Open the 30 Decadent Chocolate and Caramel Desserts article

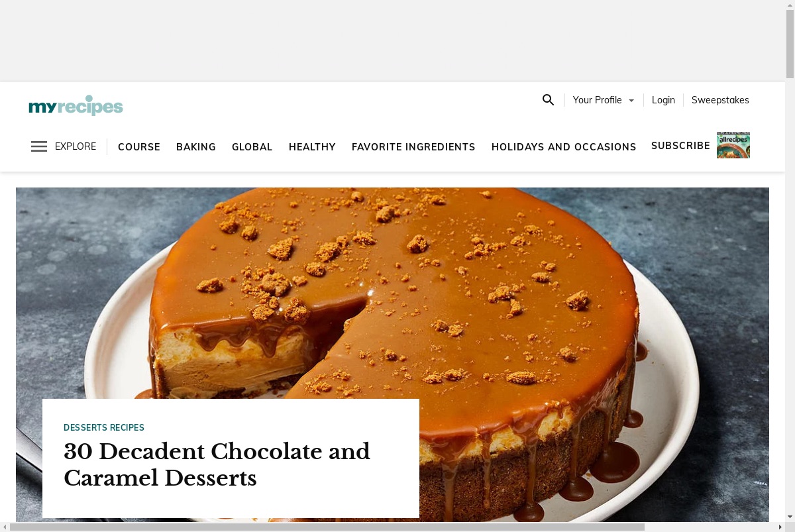tap(217, 464)
